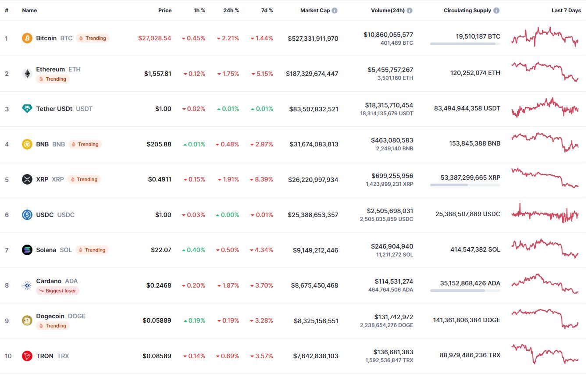Click the TRON logo icon
This screenshot has width=588, height=377.
click(x=27, y=356)
